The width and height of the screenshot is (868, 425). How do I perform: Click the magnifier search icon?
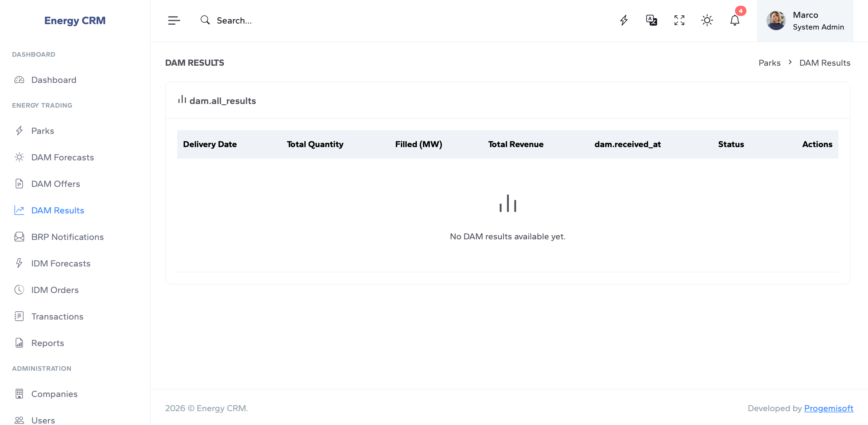(205, 20)
